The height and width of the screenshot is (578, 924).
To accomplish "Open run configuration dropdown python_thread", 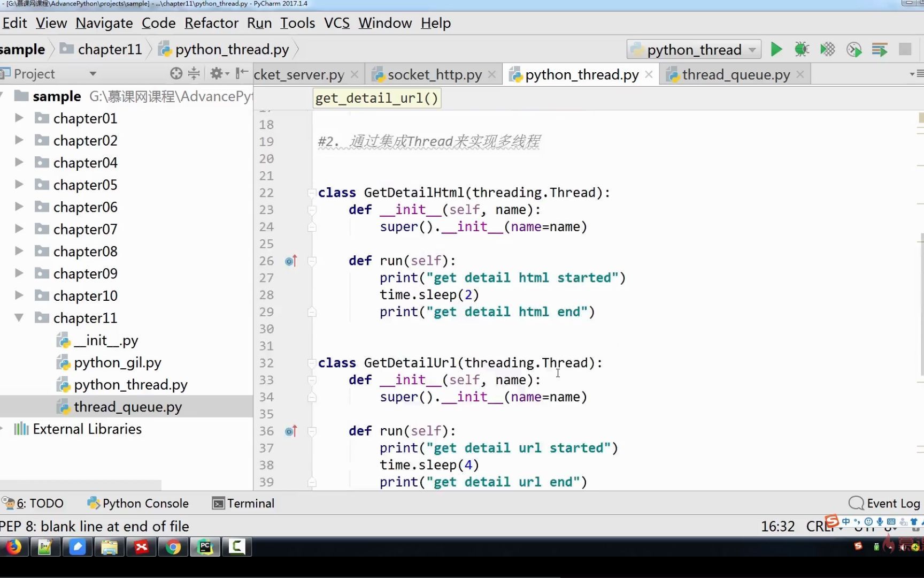I will click(694, 50).
